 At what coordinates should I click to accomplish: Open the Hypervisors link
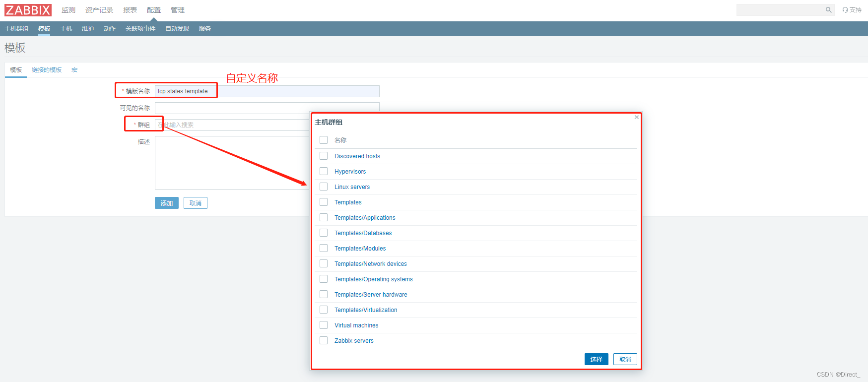point(350,172)
